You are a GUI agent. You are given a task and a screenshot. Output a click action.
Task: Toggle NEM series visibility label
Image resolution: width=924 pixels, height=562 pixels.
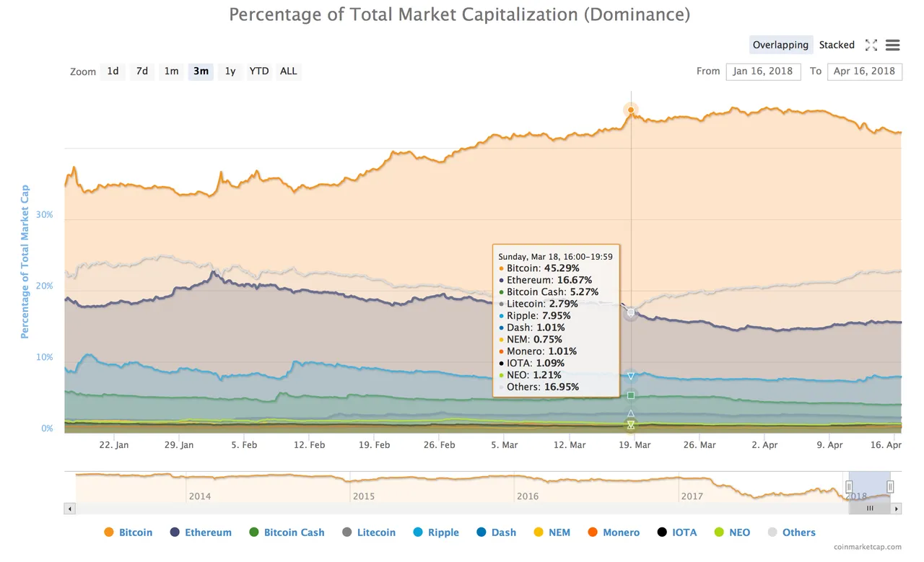pos(559,532)
